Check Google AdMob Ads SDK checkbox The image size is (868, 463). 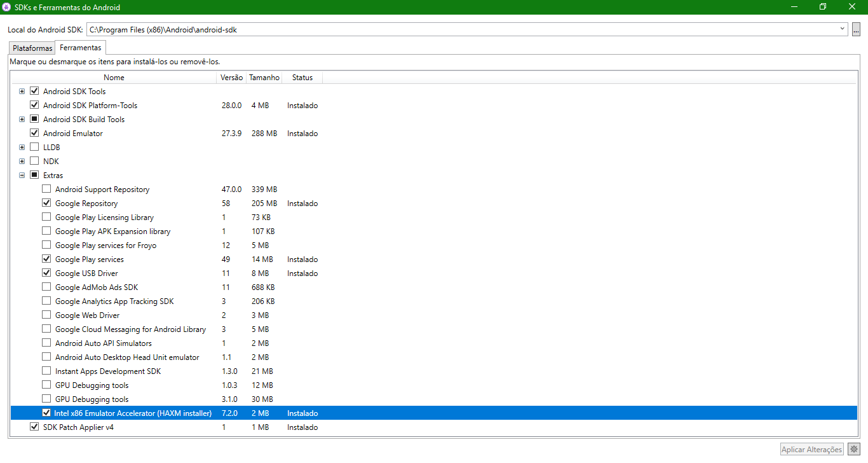(x=46, y=287)
